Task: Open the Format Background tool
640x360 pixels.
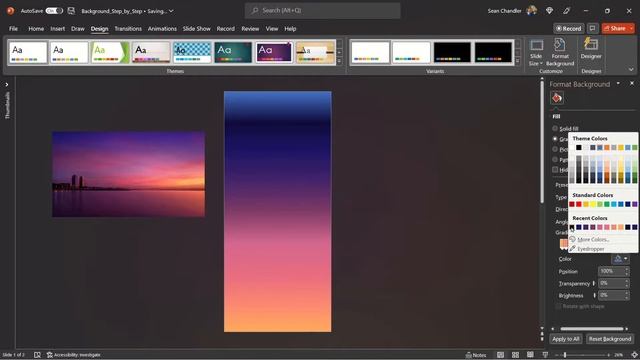Action: click(560, 52)
